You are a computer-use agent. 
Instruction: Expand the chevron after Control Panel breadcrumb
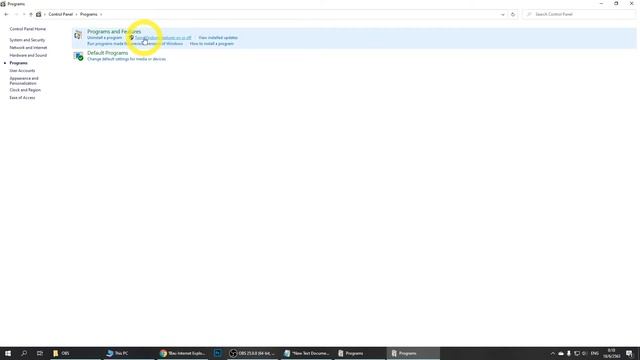click(x=76, y=14)
